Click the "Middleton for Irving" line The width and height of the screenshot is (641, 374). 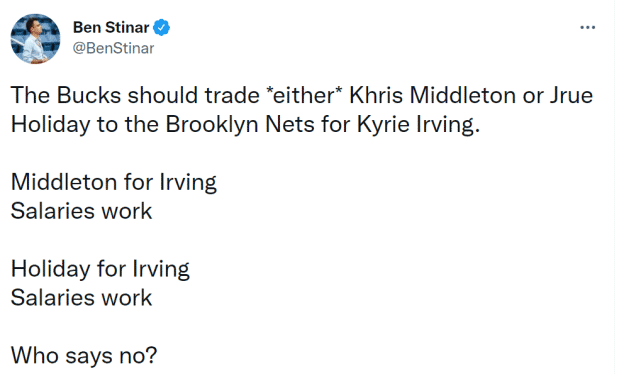click(x=114, y=182)
